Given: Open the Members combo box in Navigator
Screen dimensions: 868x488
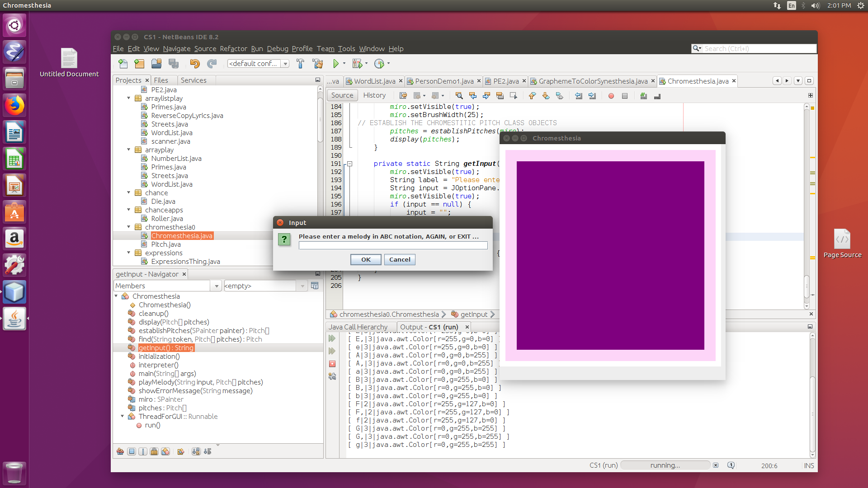Looking at the screenshot, I should pyautogui.click(x=217, y=286).
